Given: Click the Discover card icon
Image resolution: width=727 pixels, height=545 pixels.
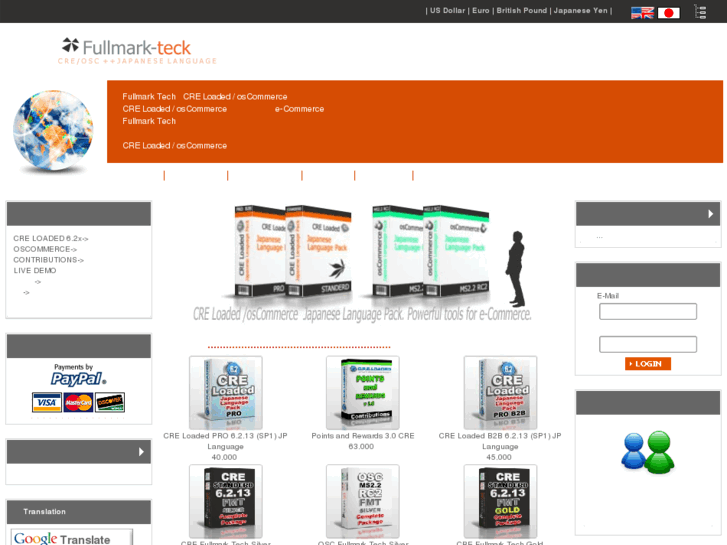Looking at the screenshot, I should [x=110, y=402].
